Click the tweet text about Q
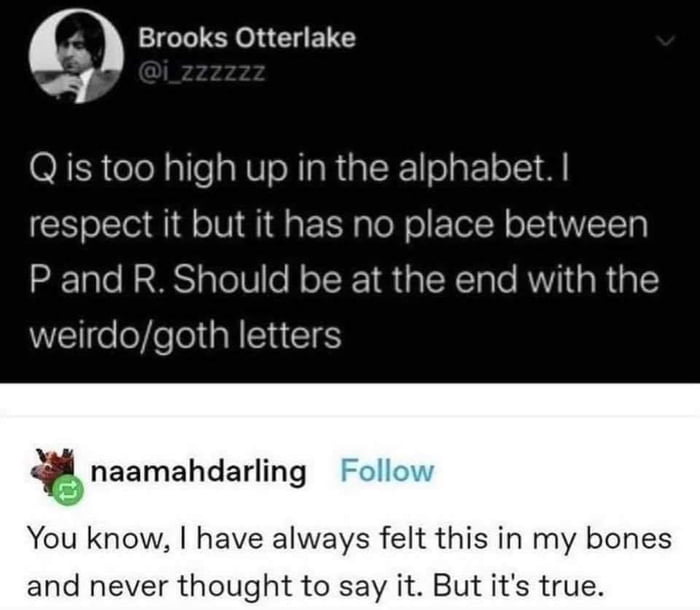The height and width of the screenshot is (610, 700). point(344,252)
